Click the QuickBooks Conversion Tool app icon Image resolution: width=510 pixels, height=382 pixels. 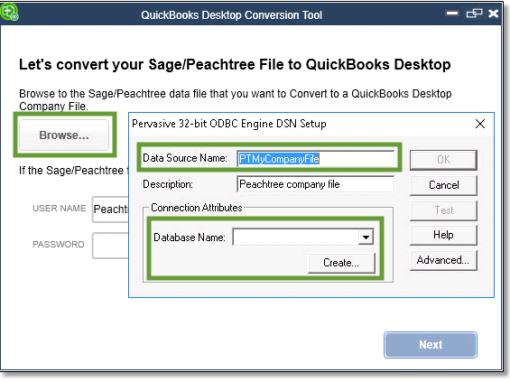pos(9,12)
